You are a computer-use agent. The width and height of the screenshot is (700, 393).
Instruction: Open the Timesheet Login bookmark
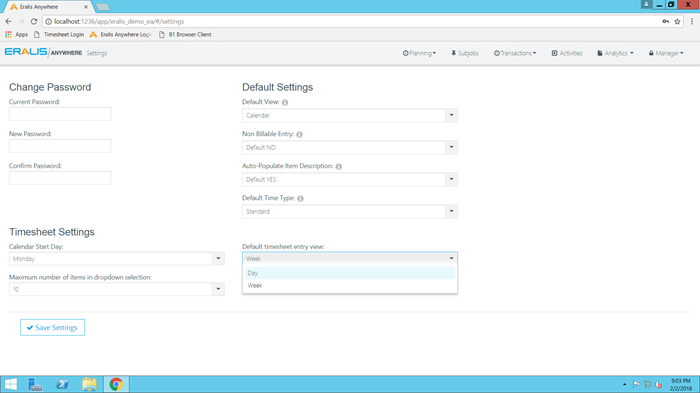pyautogui.click(x=59, y=34)
